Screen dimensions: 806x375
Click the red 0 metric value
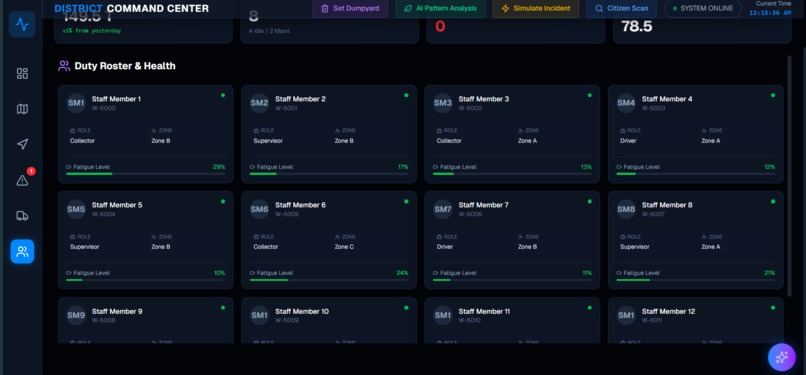click(440, 26)
